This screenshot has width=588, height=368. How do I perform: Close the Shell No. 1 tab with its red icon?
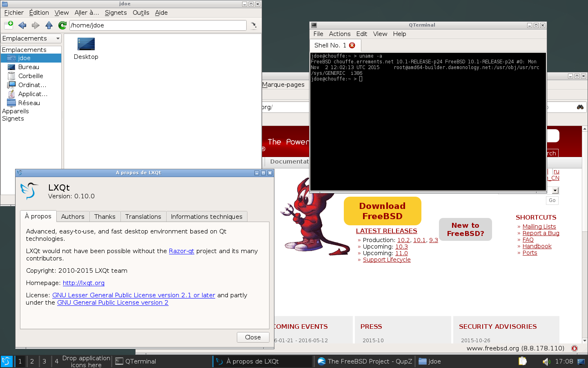352,45
